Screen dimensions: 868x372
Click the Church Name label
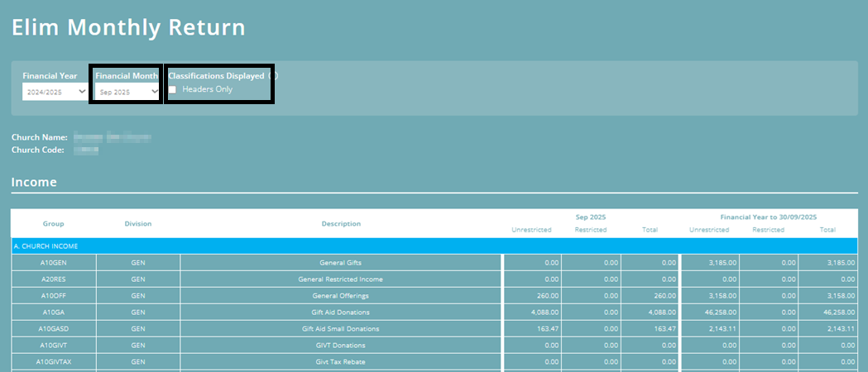(39, 137)
